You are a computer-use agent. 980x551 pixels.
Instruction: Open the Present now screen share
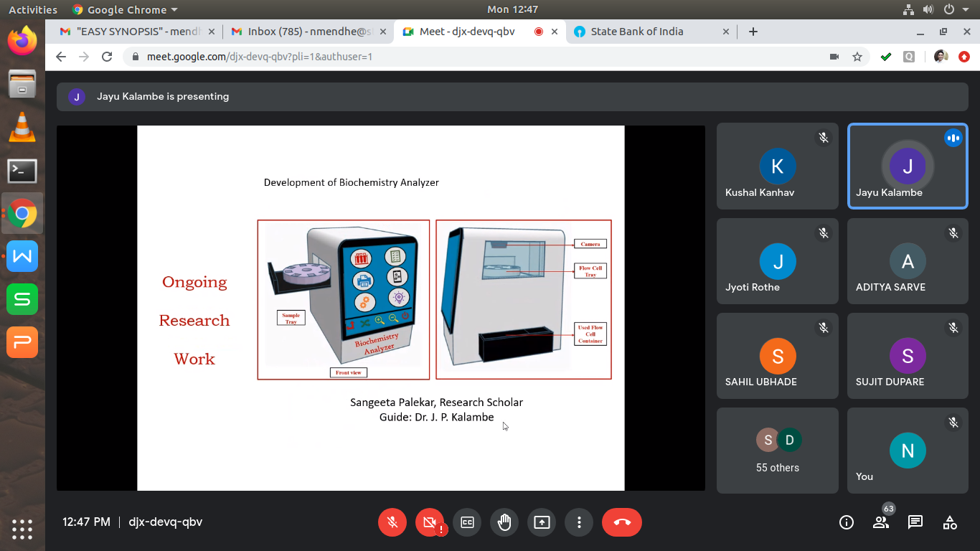542,522
